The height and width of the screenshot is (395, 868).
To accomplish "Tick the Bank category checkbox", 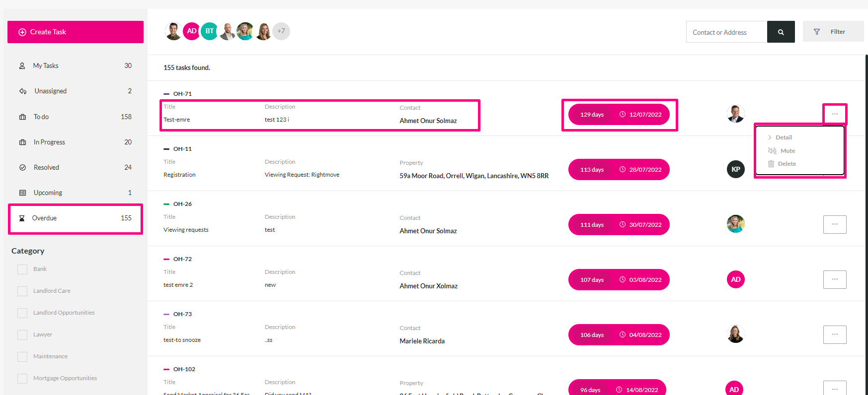I will pyautogui.click(x=22, y=269).
